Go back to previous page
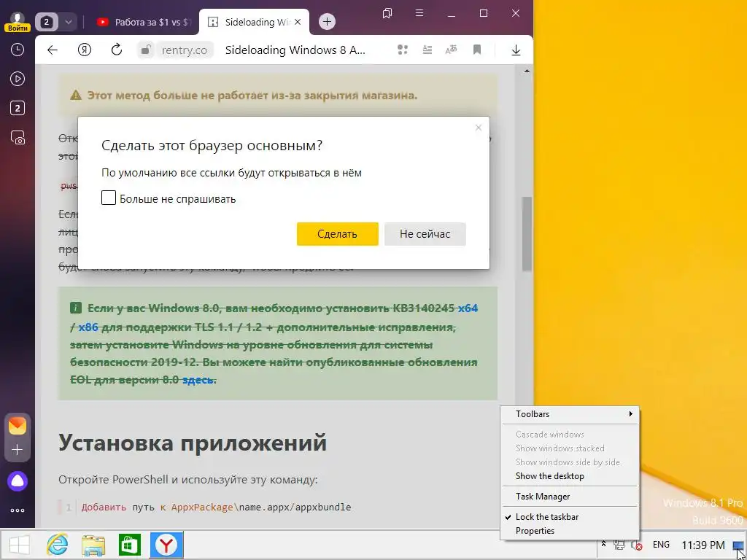 point(53,50)
